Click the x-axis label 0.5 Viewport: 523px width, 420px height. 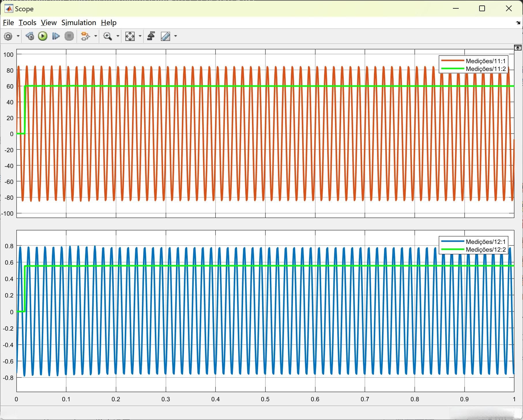coord(265,400)
